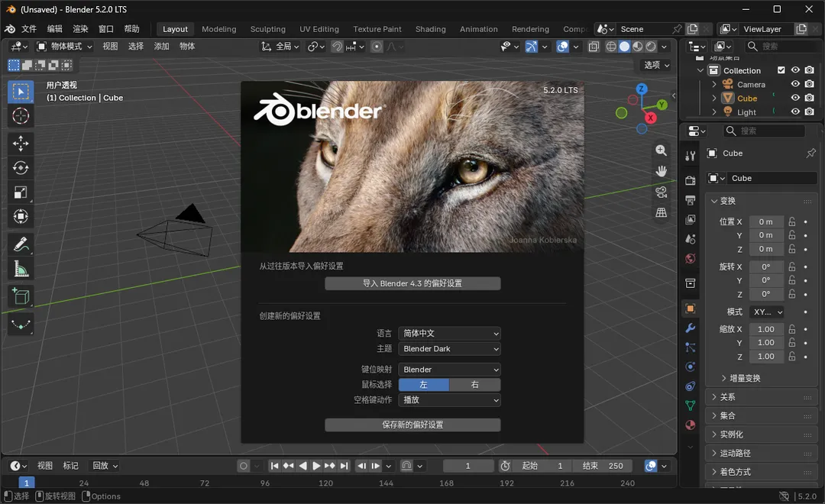Select the Measure tool
The width and height of the screenshot is (825, 504).
tap(21, 269)
